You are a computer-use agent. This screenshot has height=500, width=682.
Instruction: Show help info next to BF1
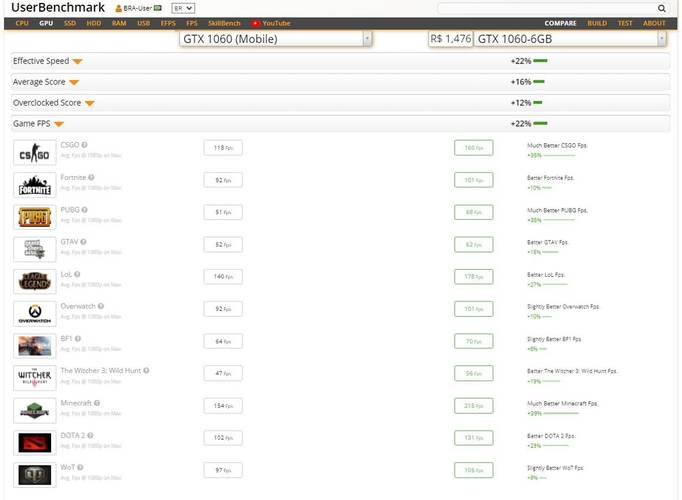click(78, 338)
